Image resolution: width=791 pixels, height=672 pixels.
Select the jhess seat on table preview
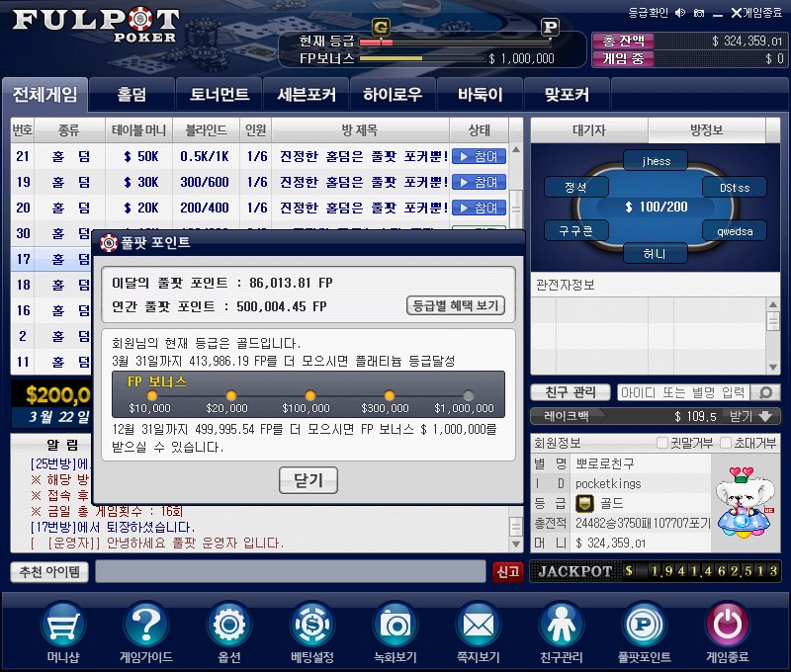656,161
